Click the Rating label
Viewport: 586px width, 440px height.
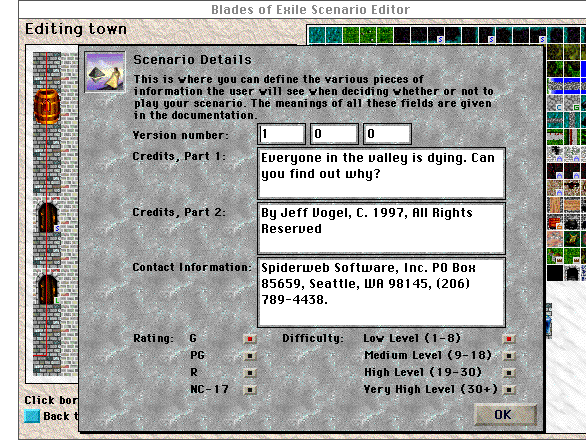tap(153, 338)
